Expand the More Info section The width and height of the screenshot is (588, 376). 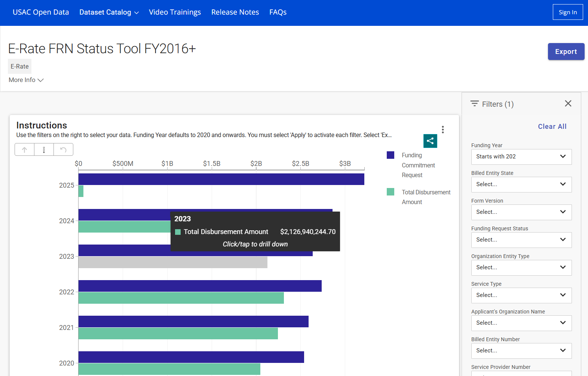coord(26,80)
